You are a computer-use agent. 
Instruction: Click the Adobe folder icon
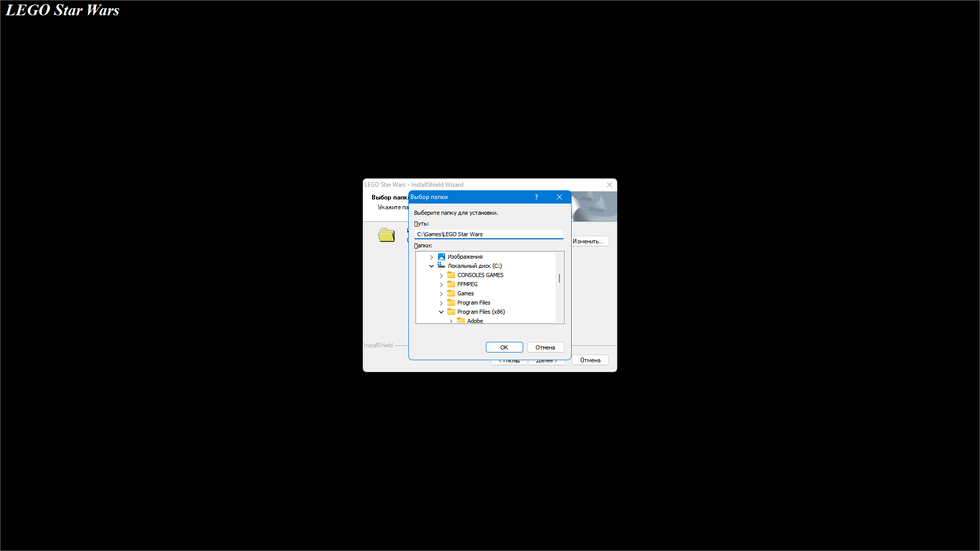click(x=461, y=320)
